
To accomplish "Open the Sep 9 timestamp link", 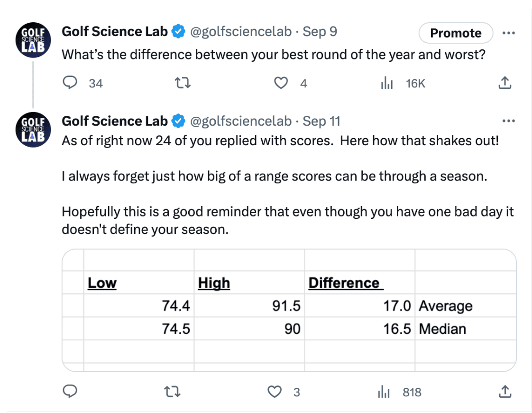I will click(x=320, y=32).
